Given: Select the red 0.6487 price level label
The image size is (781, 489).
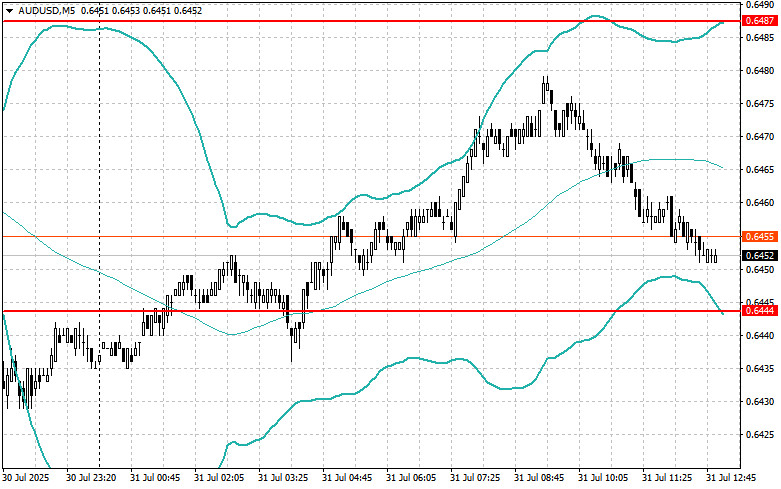Looking at the screenshot, I should [x=759, y=20].
